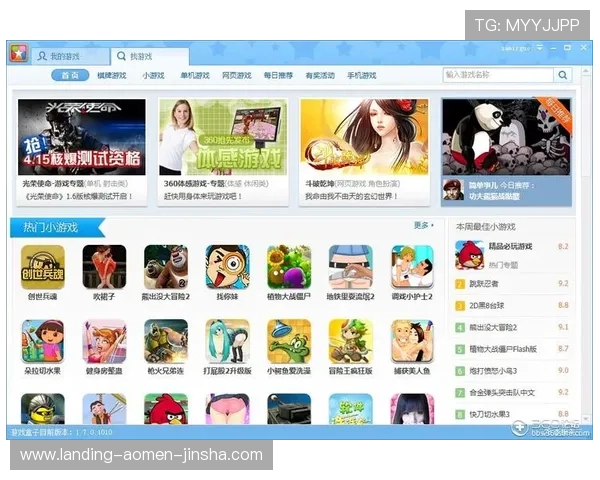Go to 网页游戏 category
600x480 pixels.
[236, 75]
